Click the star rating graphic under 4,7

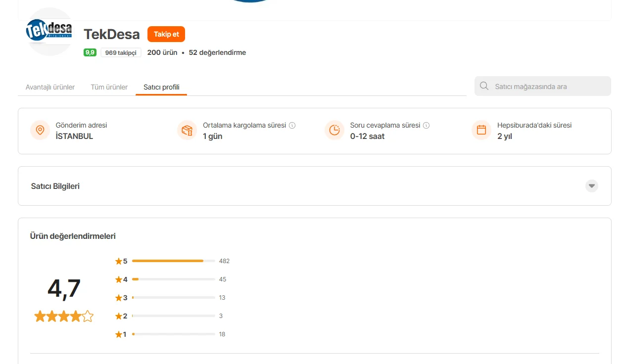tap(64, 316)
